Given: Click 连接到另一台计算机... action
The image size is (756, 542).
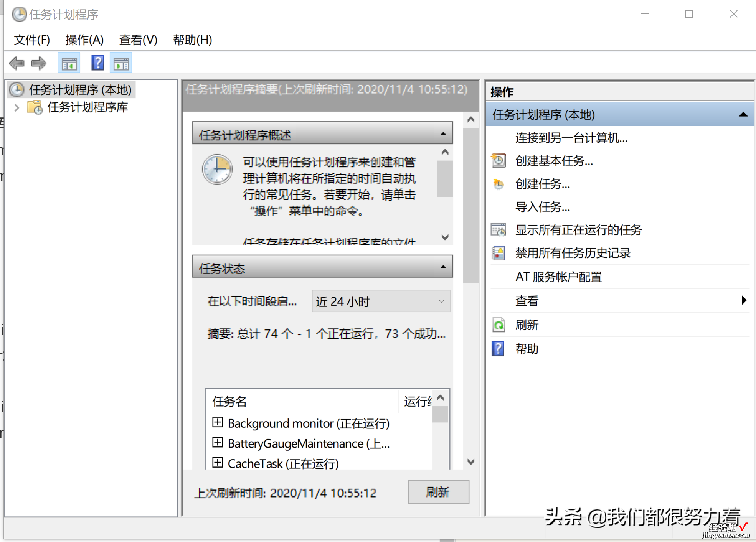Looking at the screenshot, I should tap(571, 138).
